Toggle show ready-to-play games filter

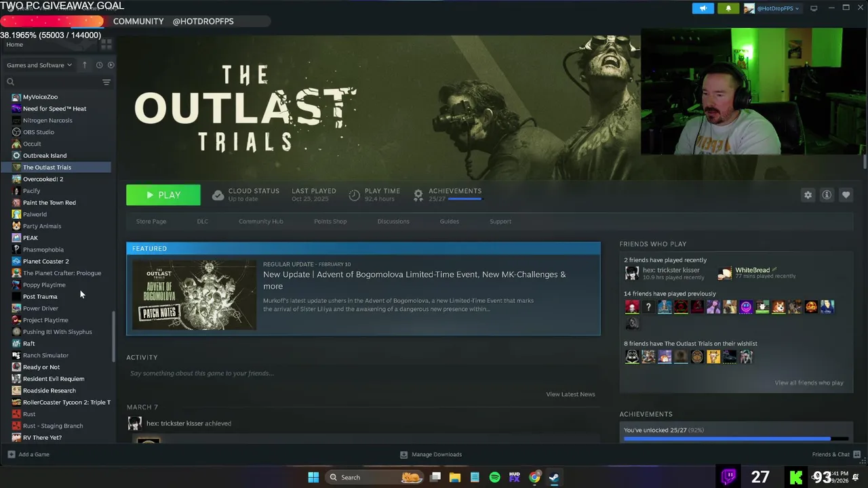point(111,65)
